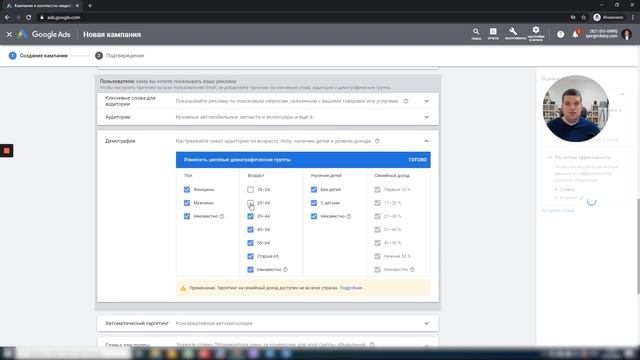
Task: Select the Confirmation step
Action: pyautogui.click(x=120, y=56)
